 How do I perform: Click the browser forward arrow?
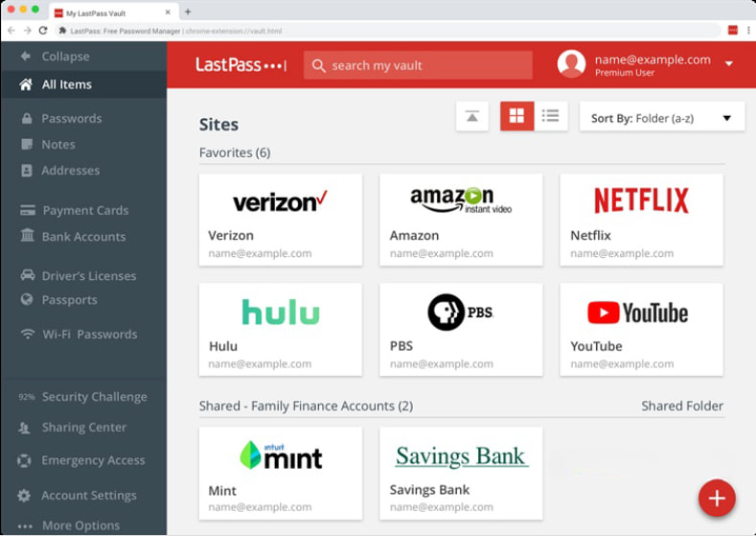click(x=27, y=31)
